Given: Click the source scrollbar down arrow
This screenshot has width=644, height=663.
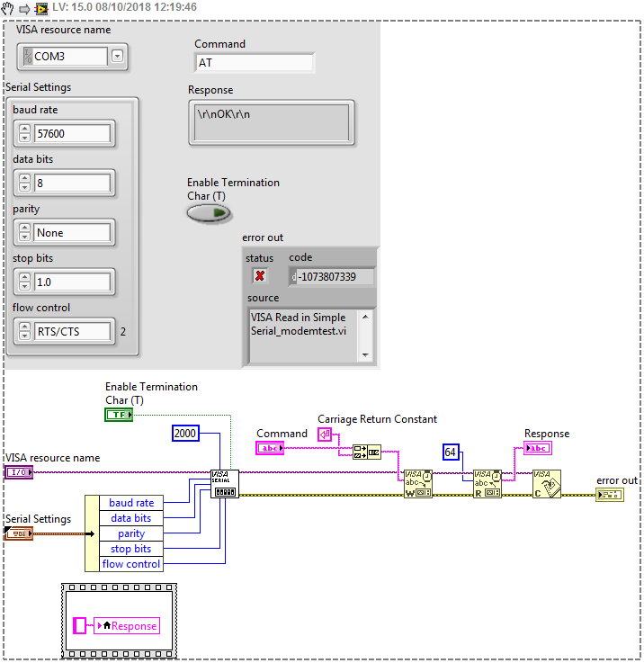Looking at the screenshot, I should point(366,355).
